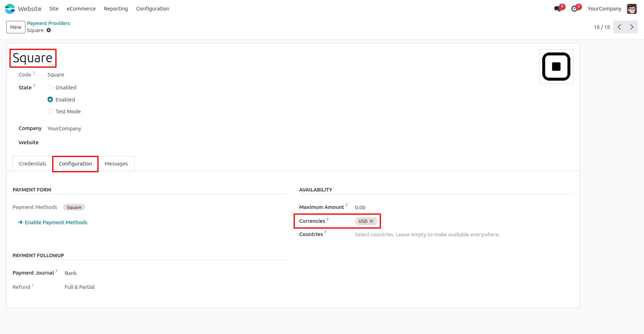The height and width of the screenshot is (334, 644).
Task: Go back to Payment Providers breadcrumb
Action: pyautogui.click(x=49, y=23)
